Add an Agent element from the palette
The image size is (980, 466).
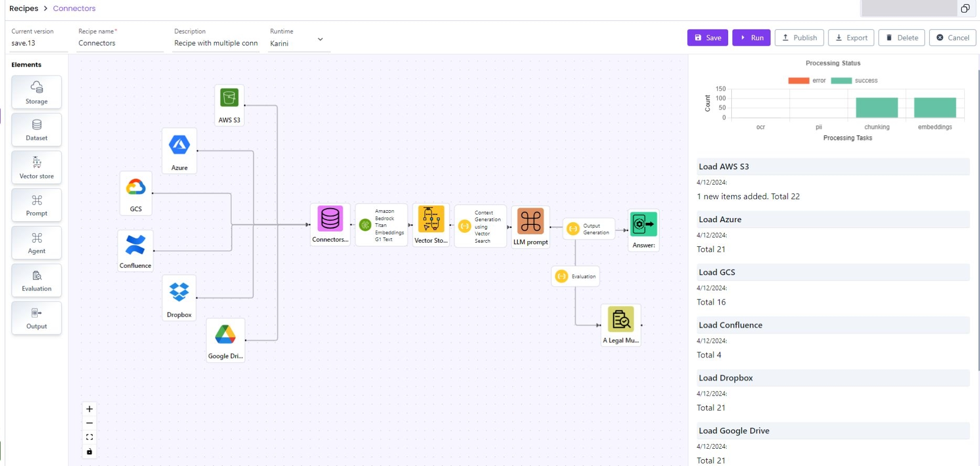(37, 243)
